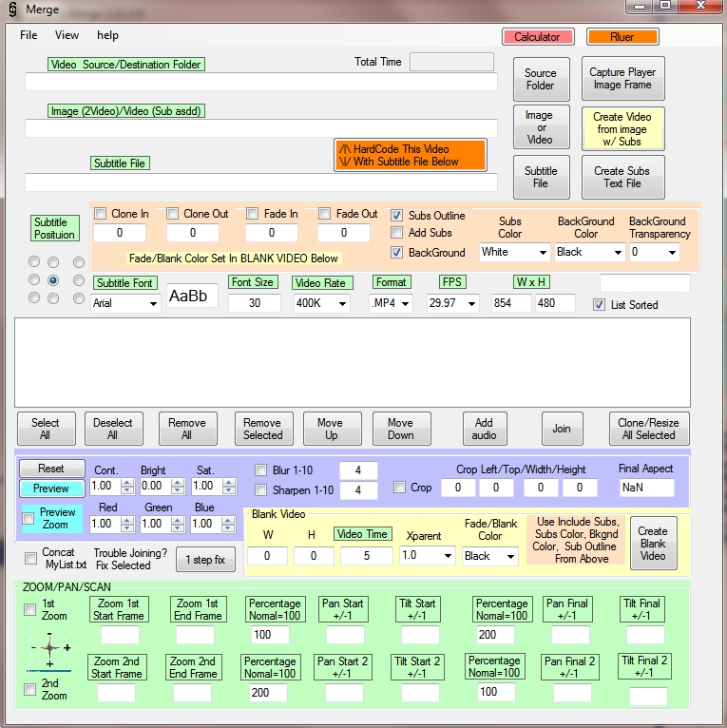Image resolution: width=727 pixels, height=728 pixels.
Task: Enable the Clone In checkbox
Action: coord(101,214)
